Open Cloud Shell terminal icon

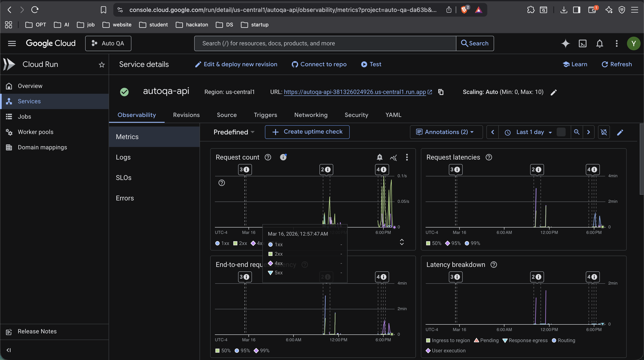(x=582, y=43)
